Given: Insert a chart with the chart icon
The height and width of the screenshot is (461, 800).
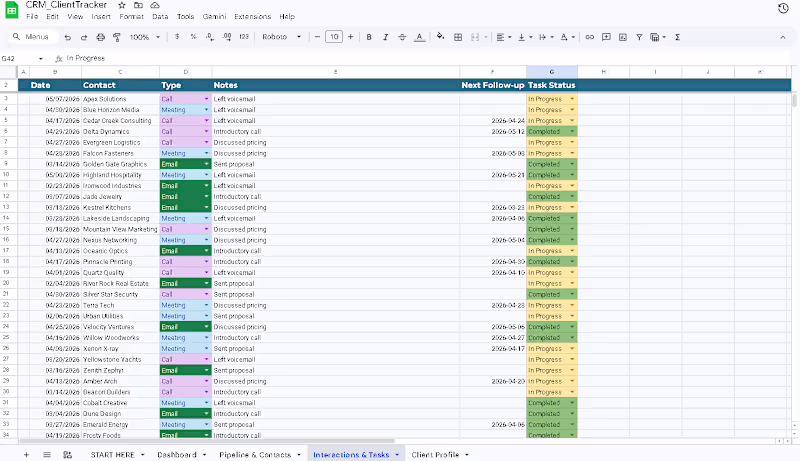Looking at the screenshot, I should tap(622, 37).
